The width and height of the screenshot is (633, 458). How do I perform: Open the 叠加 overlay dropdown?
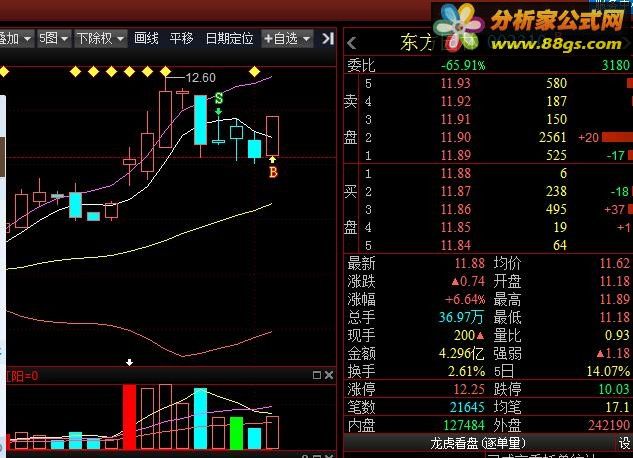[16, 39]
